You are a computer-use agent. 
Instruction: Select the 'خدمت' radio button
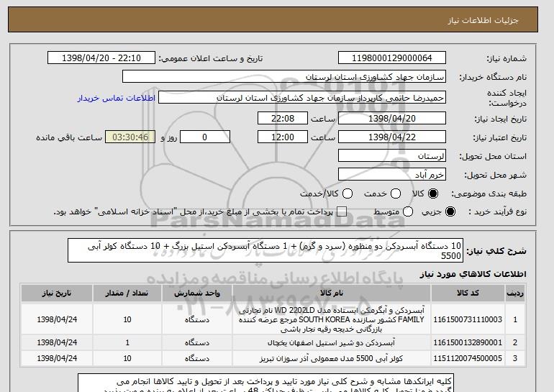[396, 193]
